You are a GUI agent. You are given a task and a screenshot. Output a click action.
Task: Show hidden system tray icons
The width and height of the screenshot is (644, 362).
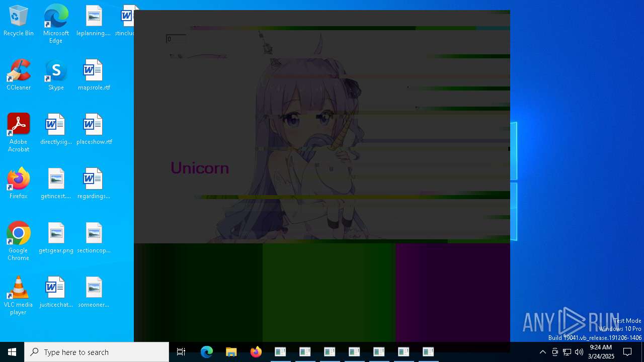tap(542, 352)
